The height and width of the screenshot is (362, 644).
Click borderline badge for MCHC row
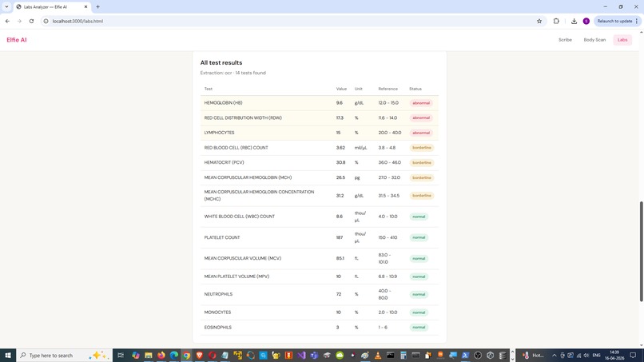(421, 196)
